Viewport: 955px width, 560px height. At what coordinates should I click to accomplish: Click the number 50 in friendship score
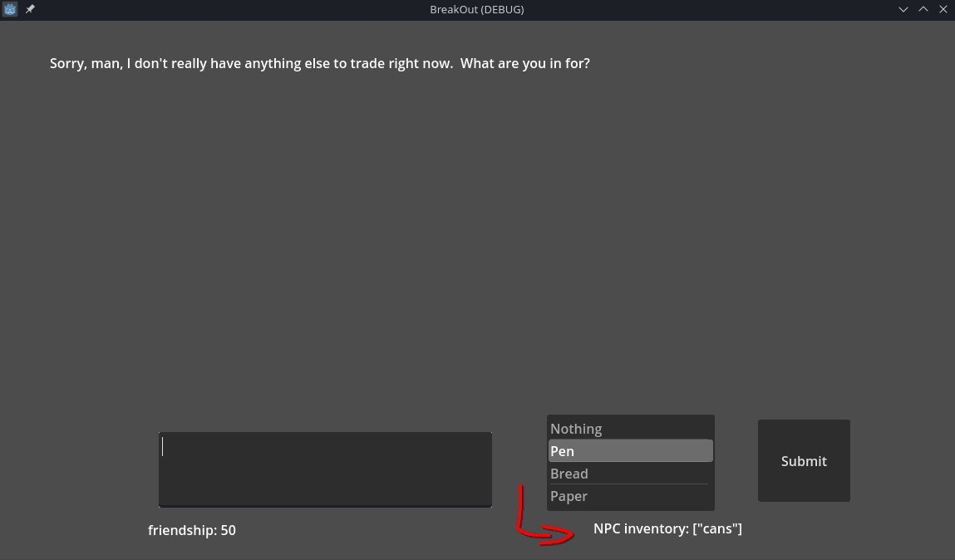(228, 530)
